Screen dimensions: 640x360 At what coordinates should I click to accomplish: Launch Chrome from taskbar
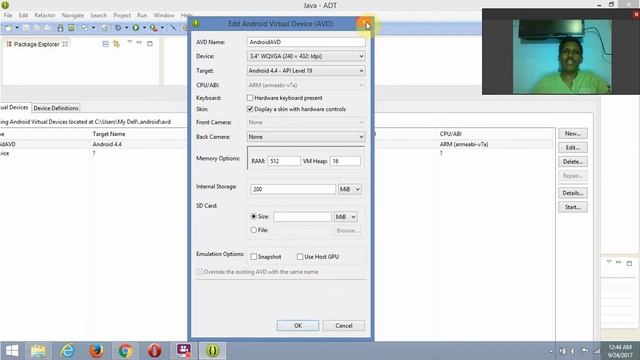pyautogui.click(x=125, y=351)
